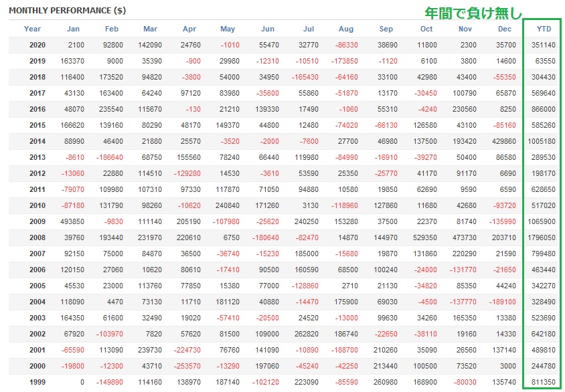
Task: Select the 2009 year row label
Action: 37,221
